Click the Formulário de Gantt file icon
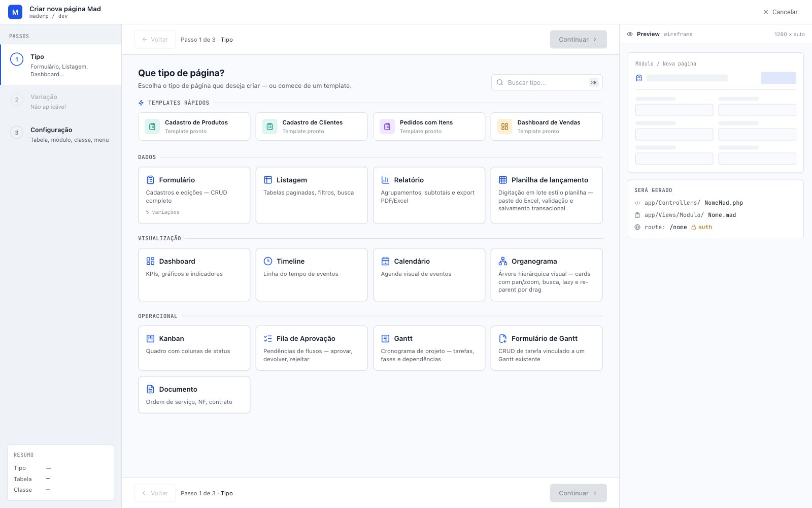The height and width of the screenshot is (508, 812). coord(503,338)
